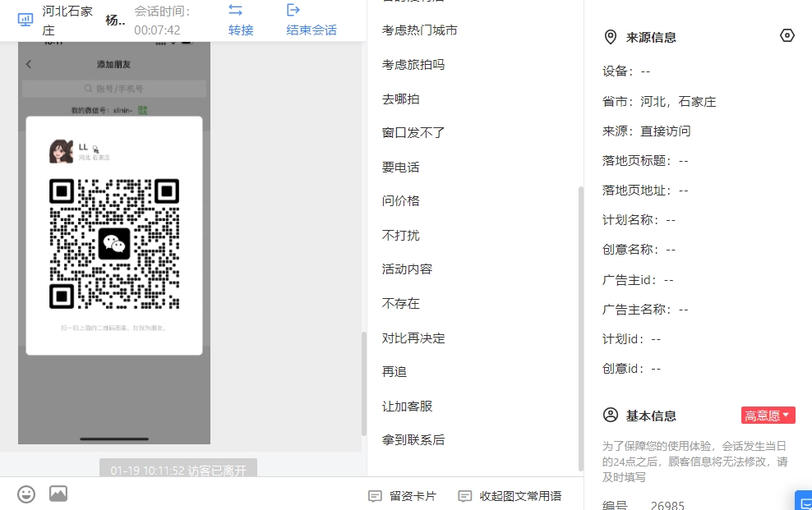Image resolution: width=812 pixels, height=510 pixels.
Task: Choose the 问价格 quick phrase
Action: click(x=401, y=201)
